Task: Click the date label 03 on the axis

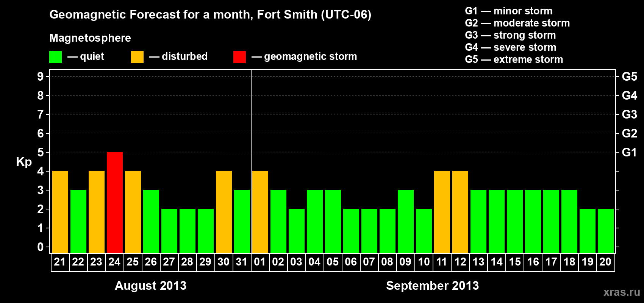Action: [x=296, y=262]
